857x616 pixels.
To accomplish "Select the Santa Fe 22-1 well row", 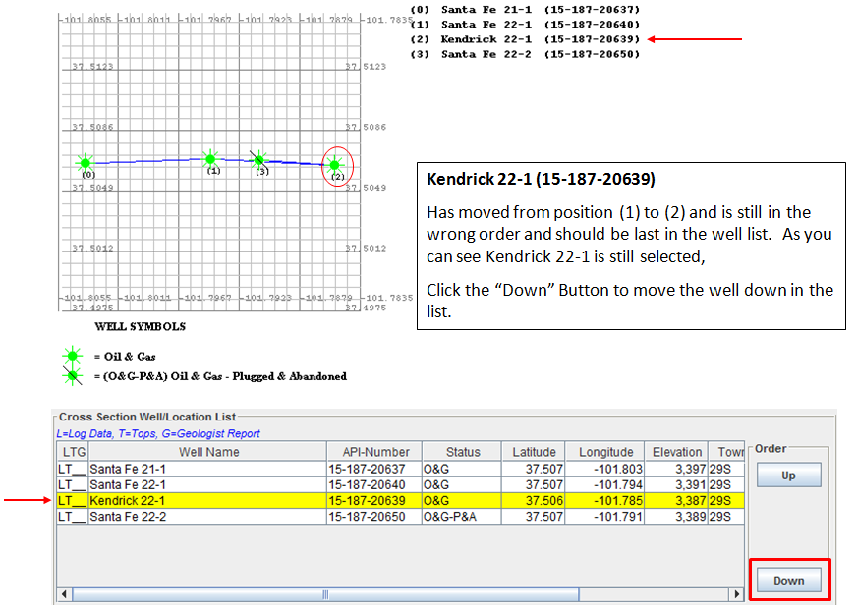I will click(400, 484).
